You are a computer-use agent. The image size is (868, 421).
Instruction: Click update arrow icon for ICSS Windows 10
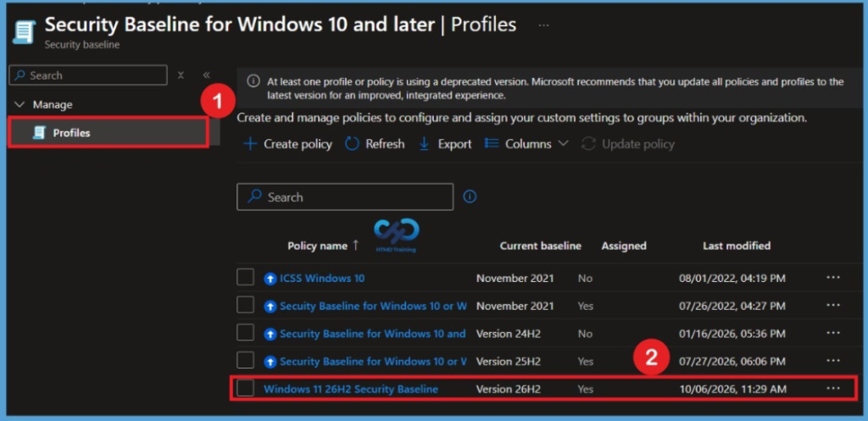click(x=270, y=279)
